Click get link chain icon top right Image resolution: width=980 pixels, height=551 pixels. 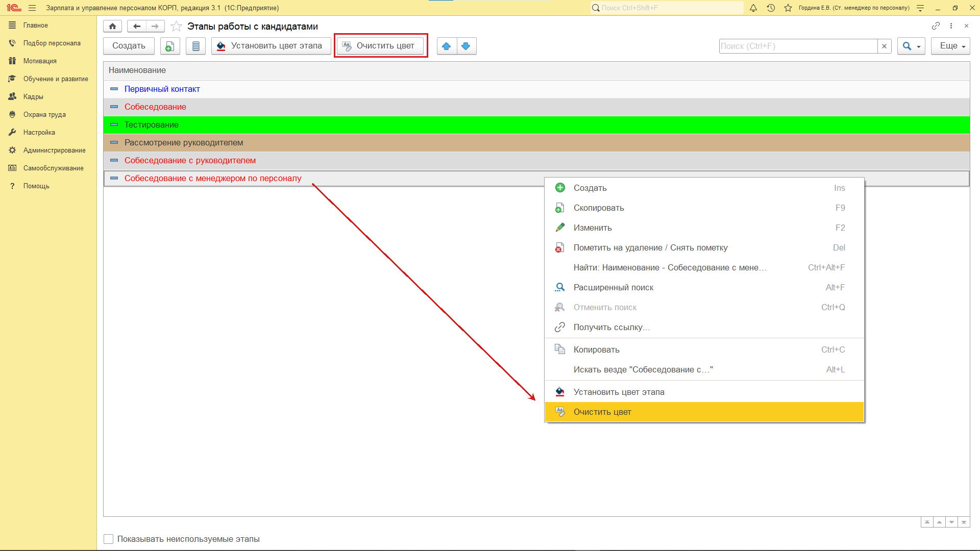936,26
